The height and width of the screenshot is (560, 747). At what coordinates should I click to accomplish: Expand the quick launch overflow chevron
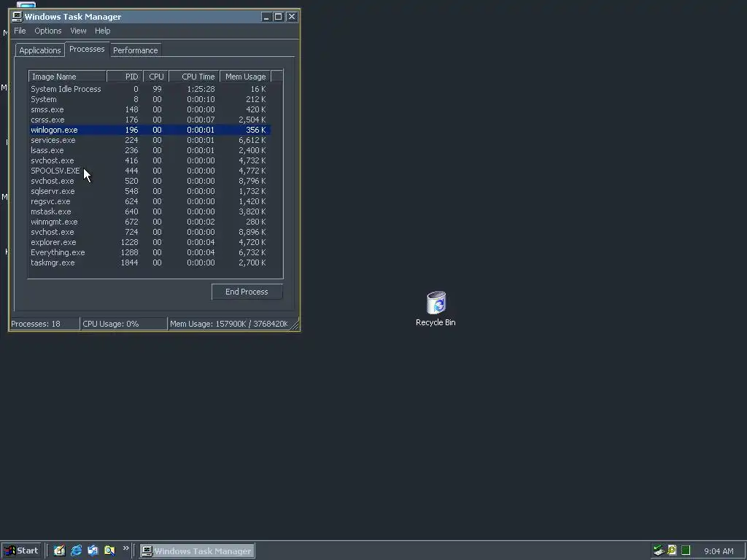pos(125,548)
